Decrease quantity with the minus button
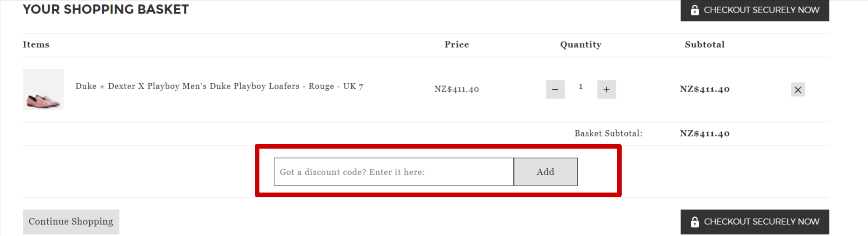Screen dimensions: 868x236 click(x=555, y=89)
